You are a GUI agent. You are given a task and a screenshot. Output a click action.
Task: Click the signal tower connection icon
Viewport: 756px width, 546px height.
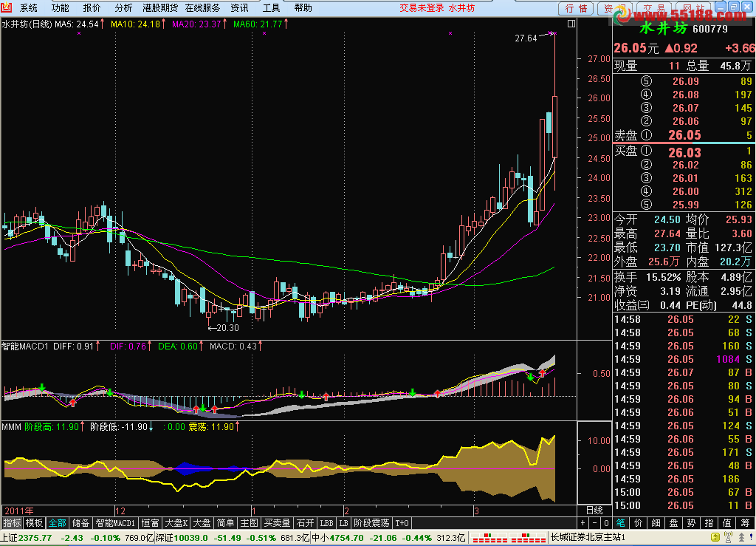(x=729, y=537)
